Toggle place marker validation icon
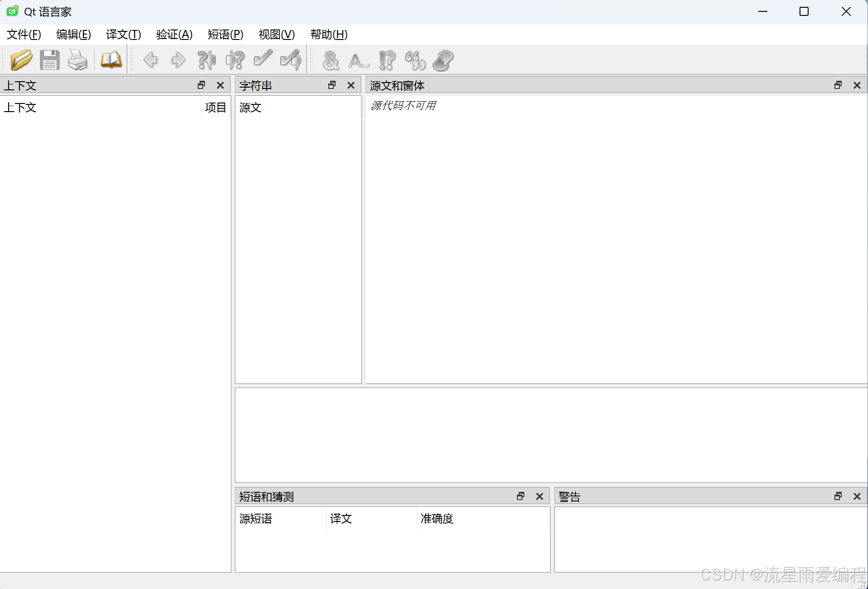 (x=443, y=60)
